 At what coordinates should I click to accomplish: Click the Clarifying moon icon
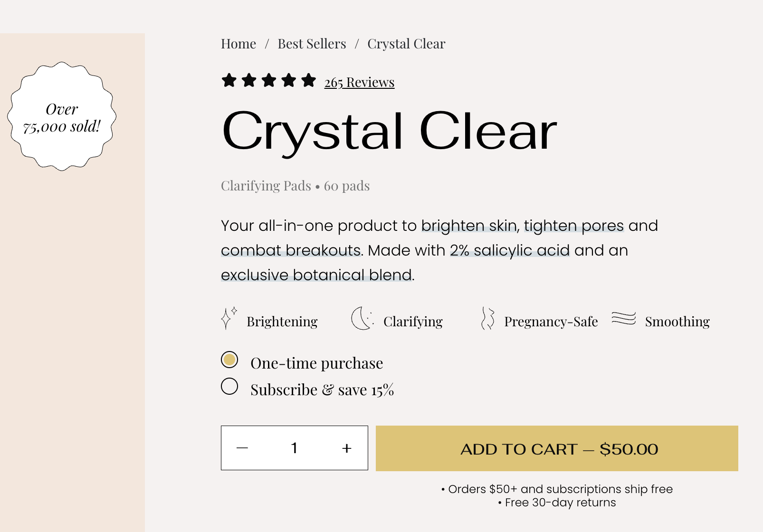[x=362, y=318]
